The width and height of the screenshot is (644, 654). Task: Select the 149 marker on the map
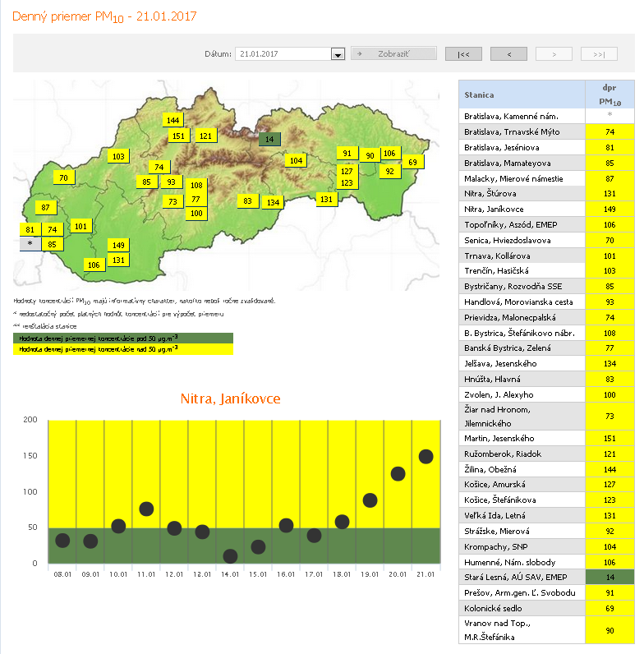[x=118, y=245]
